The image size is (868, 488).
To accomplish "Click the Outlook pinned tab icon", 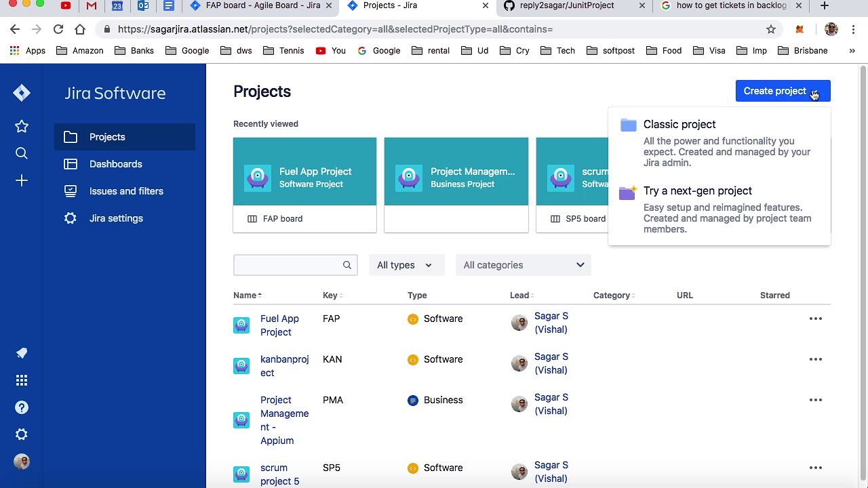I will point(143,5).
